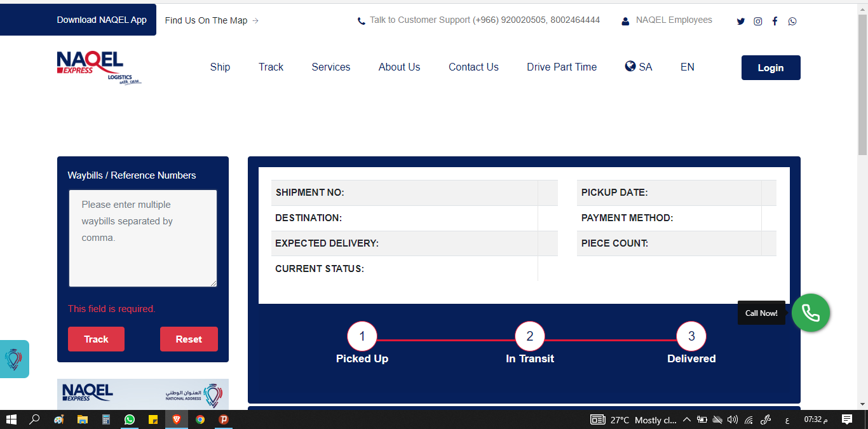The image size is (868, 429).
Task: Click the Reset button
Action: pos(189,339)
